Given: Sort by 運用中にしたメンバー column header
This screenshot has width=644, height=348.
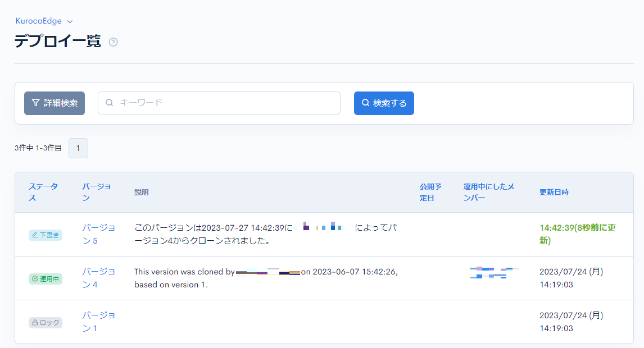Looking at the screenshot, I should point(489,192).
